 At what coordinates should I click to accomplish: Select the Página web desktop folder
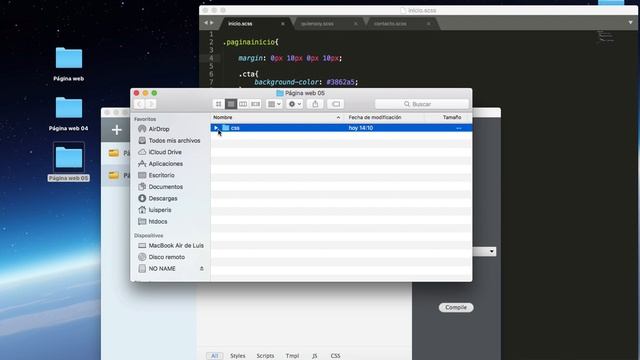click(x=69, y=64)
